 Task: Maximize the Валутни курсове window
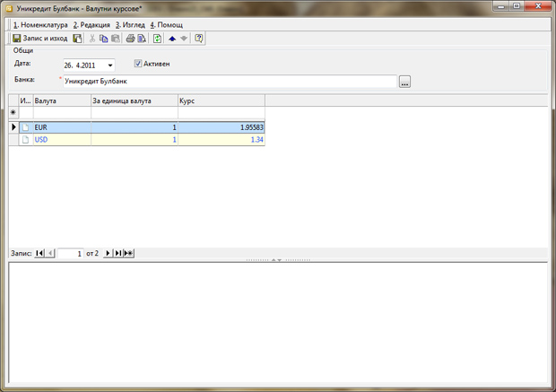point(517,6)
